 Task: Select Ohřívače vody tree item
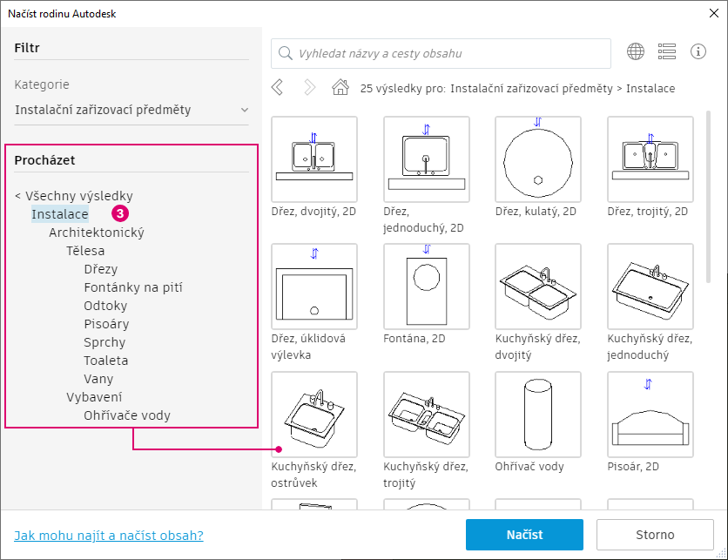[127, 415]
